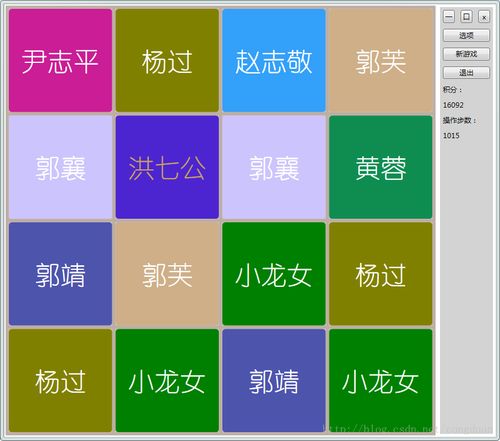Click the 杨过 tile next to 尹志平
The height and width of the screenshot is (441, 500).
[167, 60]
